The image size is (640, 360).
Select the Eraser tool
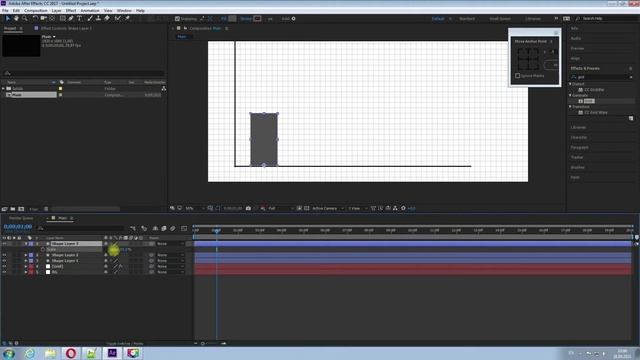click(107, 18)
